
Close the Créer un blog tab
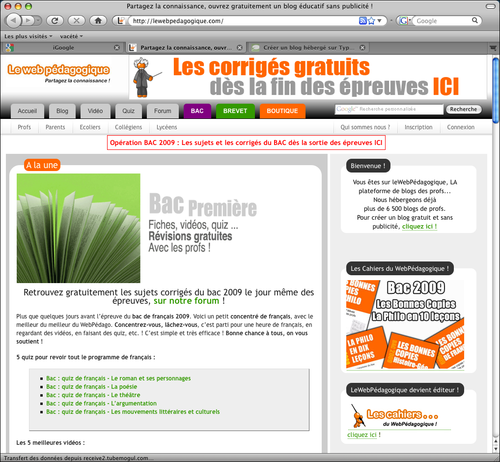(362, 48)
